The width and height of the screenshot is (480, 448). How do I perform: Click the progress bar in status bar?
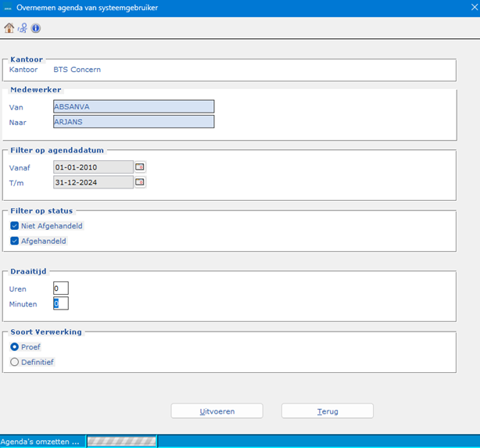121,441
